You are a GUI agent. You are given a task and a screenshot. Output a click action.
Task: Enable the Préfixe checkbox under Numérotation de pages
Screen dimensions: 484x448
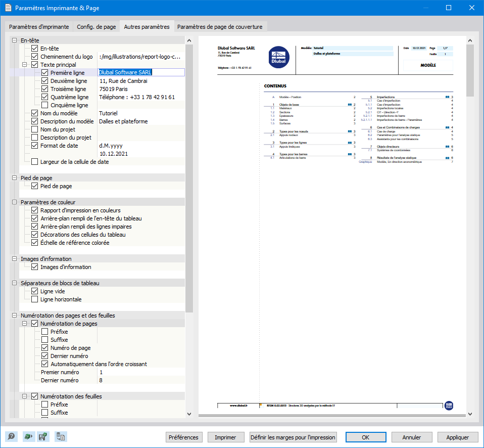(45, 332)
